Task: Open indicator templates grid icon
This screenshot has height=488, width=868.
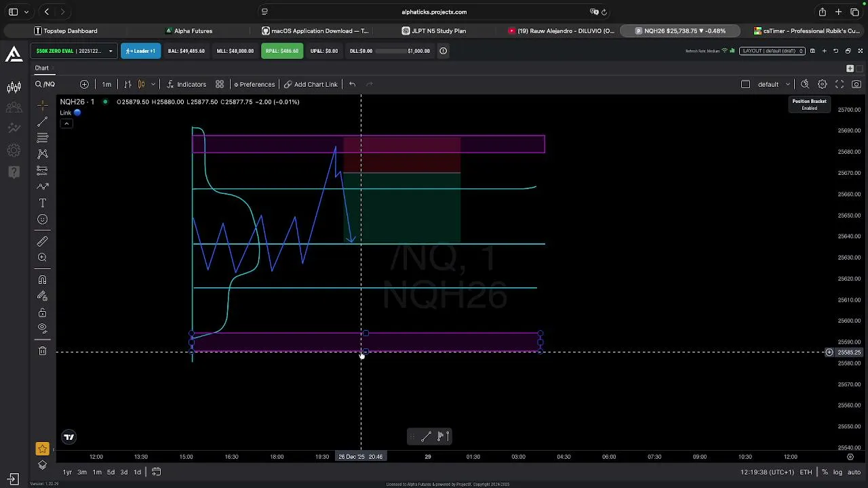Action: pyautogui.click(x=220, y=84)
